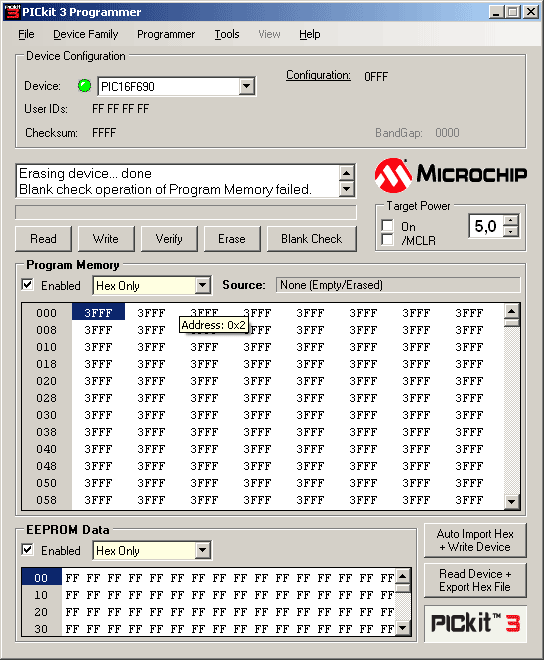The height and width of the screenshot is (660, 544).
Task: Click Program Memory scroll down arrow
Action: 512,501
